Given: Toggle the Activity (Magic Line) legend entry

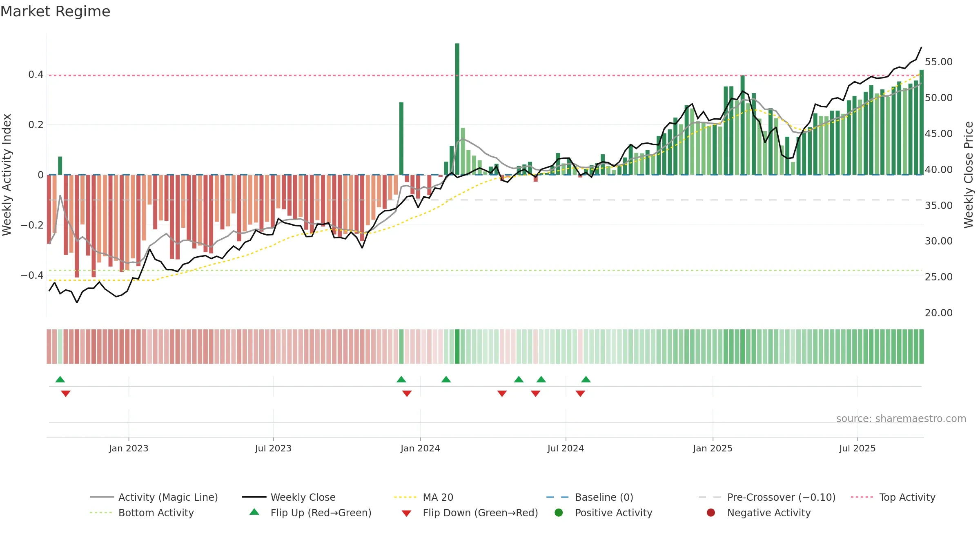Looking at the screenshot, I should click(154, 497).
